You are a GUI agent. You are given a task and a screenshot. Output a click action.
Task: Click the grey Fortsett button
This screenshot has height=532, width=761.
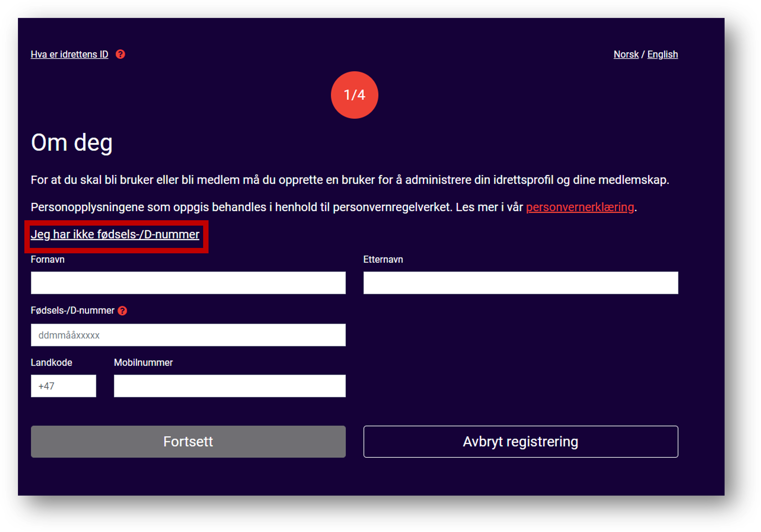188,441
